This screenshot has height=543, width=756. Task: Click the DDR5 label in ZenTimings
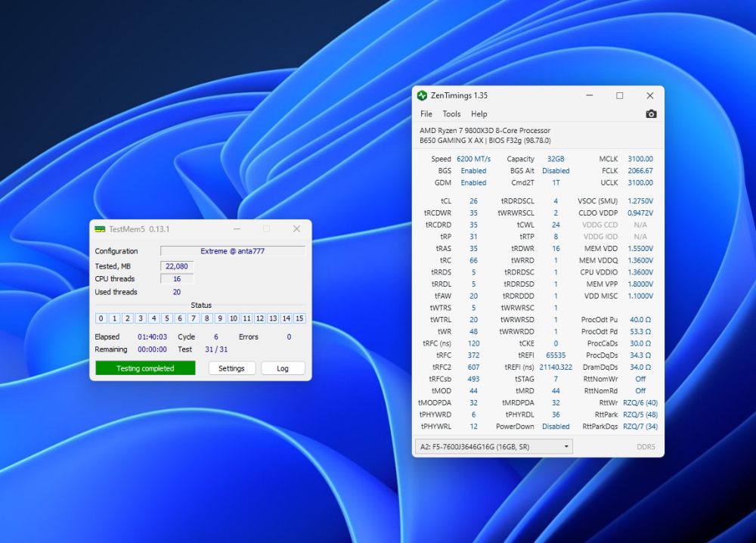pos(646,446)
